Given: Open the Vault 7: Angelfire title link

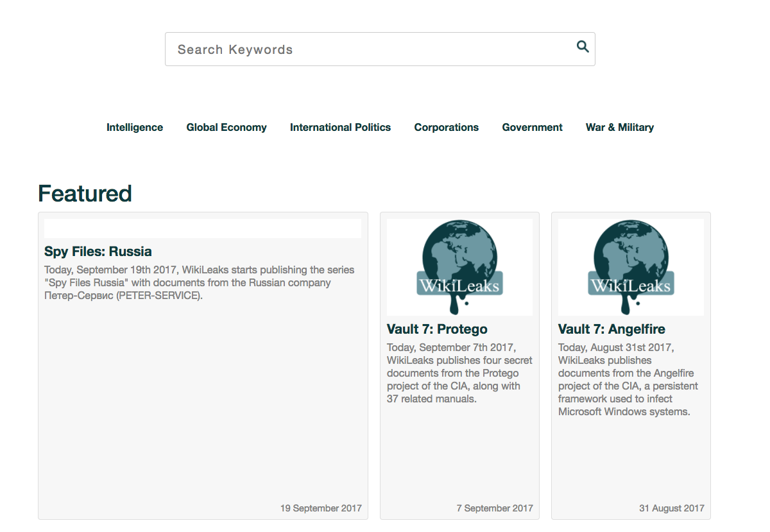Looking at the screenshot, I should click(612, 329).
